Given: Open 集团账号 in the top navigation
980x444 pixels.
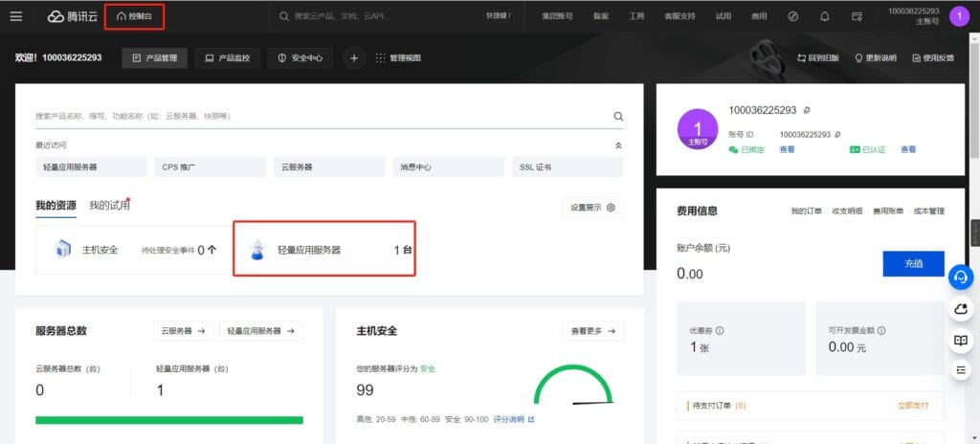Looking at the screenshot, I should coord(557,16).
